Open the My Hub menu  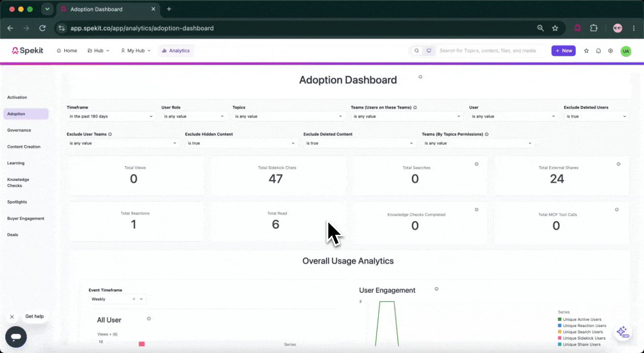click(136, 50)
